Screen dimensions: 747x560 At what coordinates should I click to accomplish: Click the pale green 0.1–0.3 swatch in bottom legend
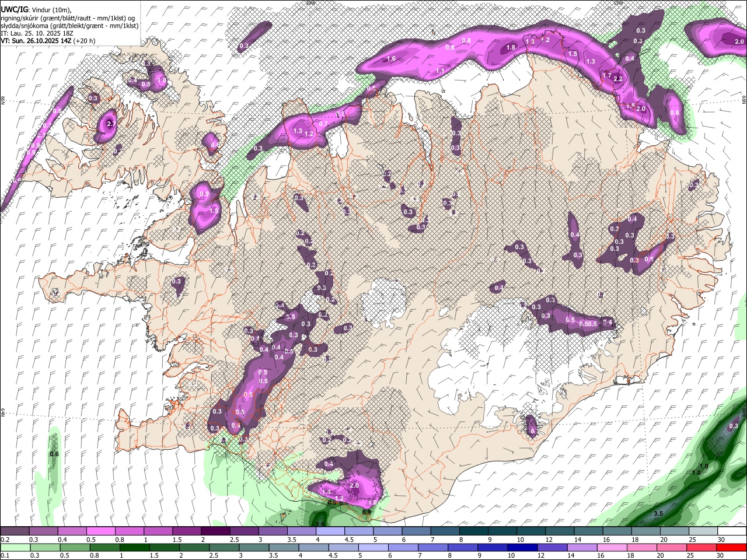15,547
